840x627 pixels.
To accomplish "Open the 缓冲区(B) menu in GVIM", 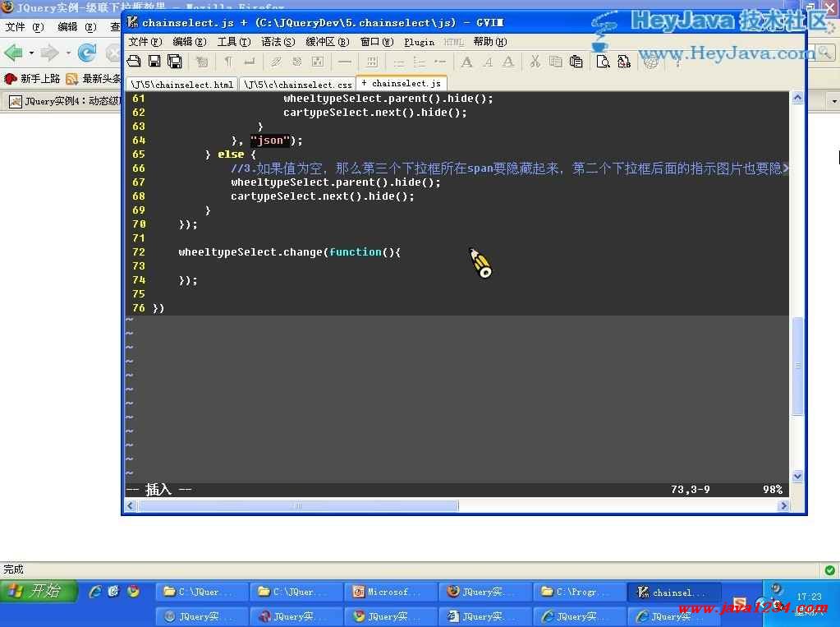I will click(x=328, y=42).
